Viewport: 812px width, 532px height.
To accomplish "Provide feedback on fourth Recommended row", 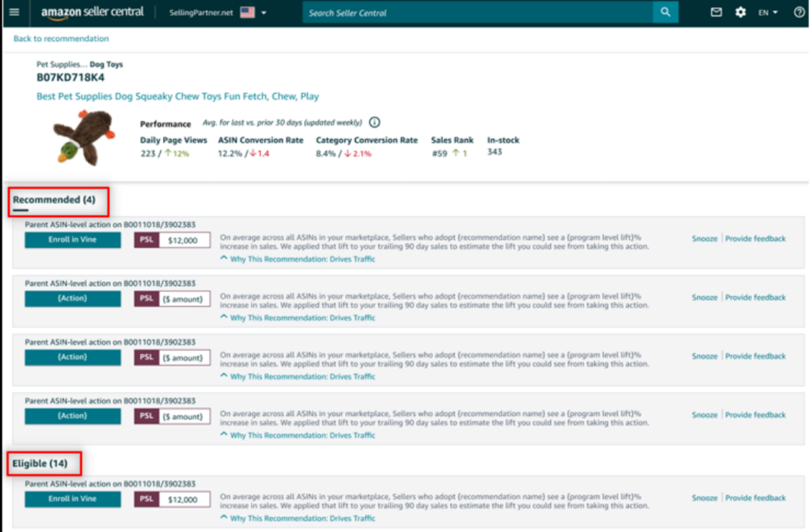I will coord(755,415).
